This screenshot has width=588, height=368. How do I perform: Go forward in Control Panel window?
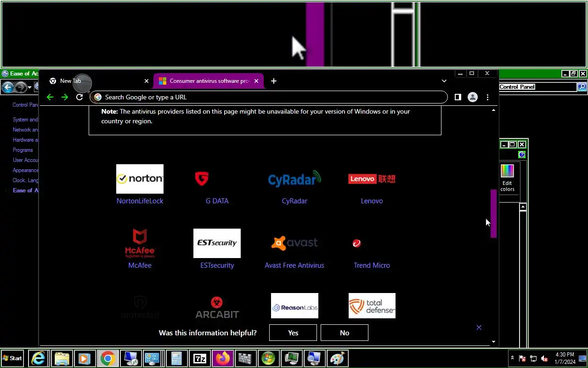click(21, 87)
